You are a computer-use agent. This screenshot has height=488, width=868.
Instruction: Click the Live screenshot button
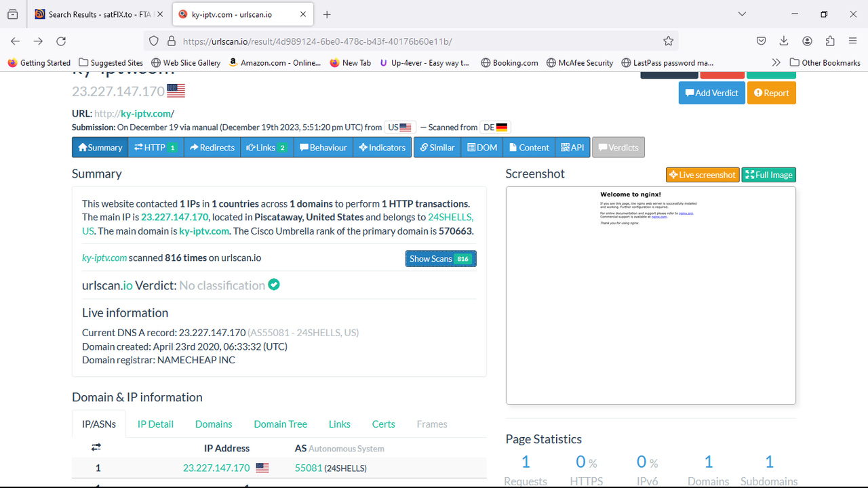pos(703,175)
